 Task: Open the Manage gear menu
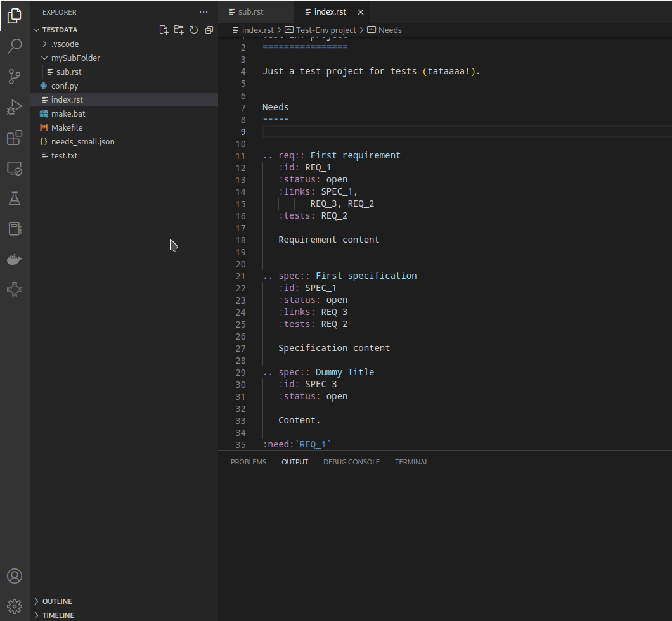15,606
